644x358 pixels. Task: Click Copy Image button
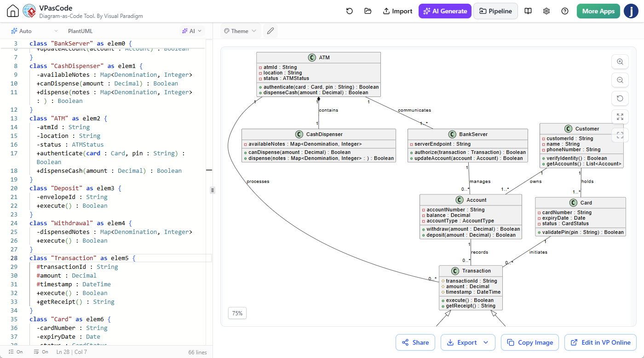[530, 342]
